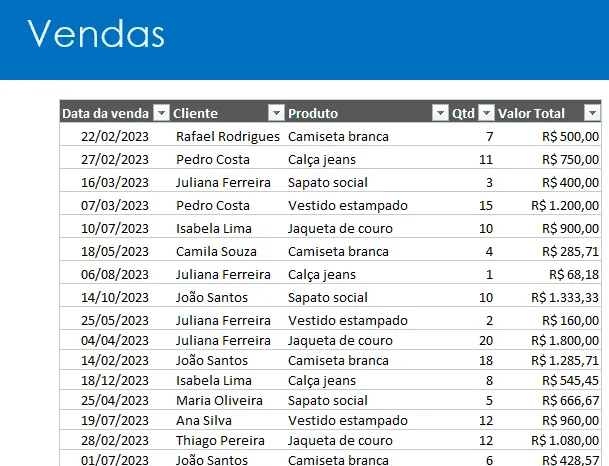Open the Data da venda filter dropdown
This screenshot has height=466, width=609.
click(161, 113)
